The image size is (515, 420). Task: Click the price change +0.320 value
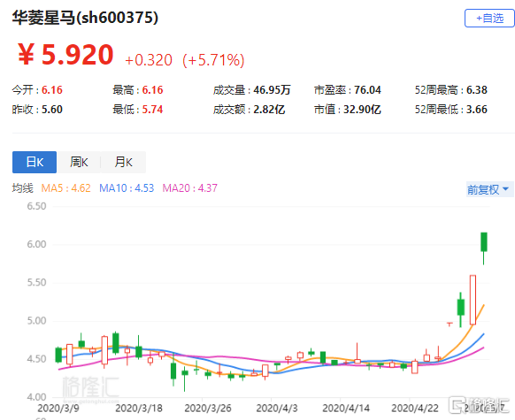pos(149,60)
